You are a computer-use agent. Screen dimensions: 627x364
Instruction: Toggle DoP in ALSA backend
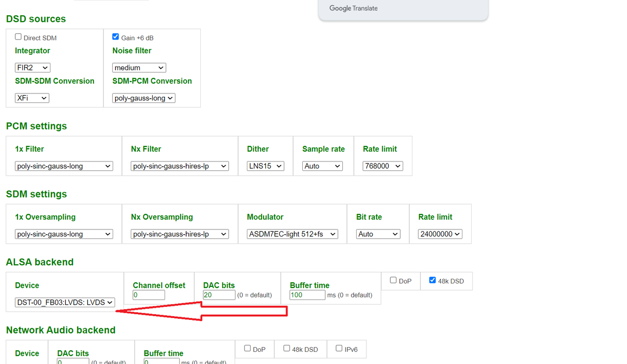pos(393,280)
